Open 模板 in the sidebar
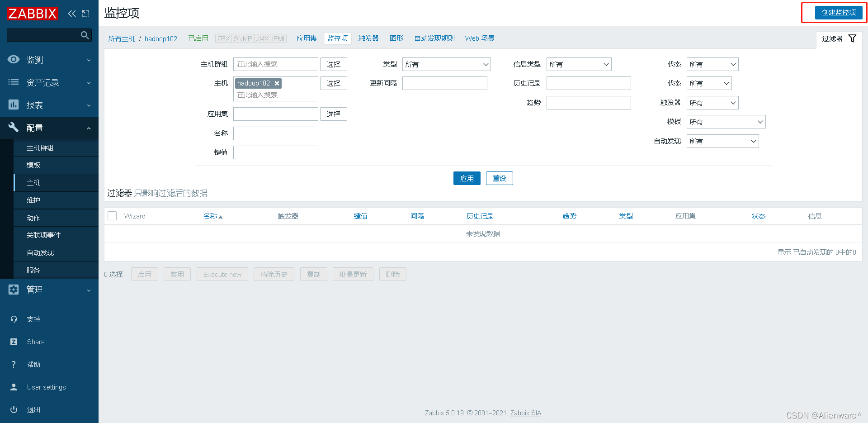 [56, 165]
